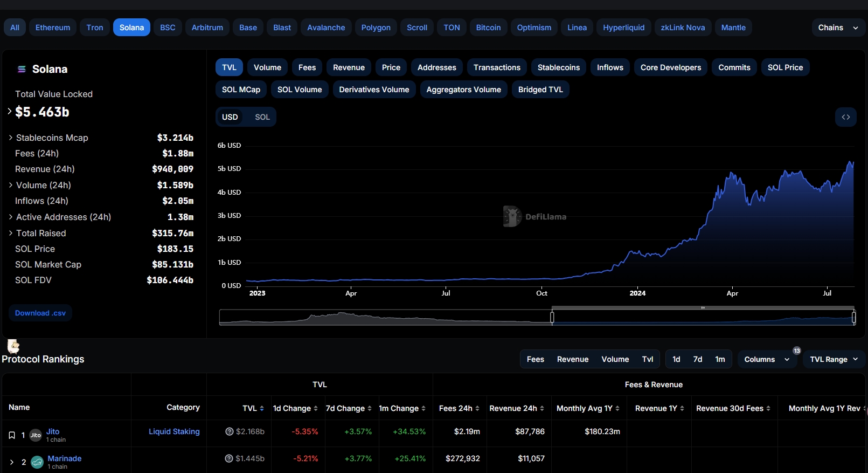Switch chart denomination to USD
The height and width of the screenshot is (473, 868).
[230, 117]
